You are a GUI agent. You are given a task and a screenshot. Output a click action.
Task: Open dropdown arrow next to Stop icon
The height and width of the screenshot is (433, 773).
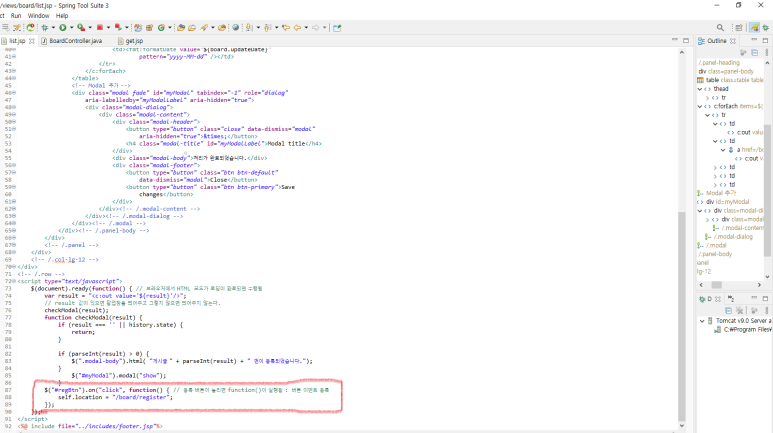pyautogui.click(x=108, y=28)
